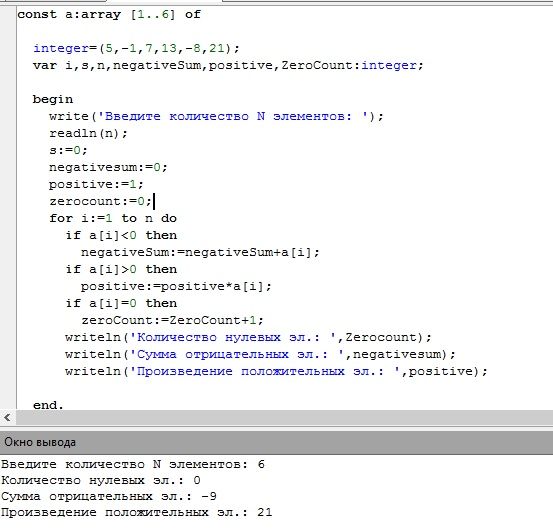Screen dimensions: 553x531
Task: Click the write('Введите количество N элементов: ') line
Action: coord(216,116)
